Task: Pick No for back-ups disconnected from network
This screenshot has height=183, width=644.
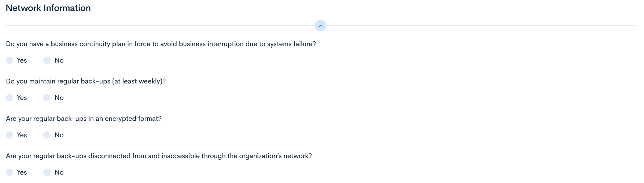Action: [47, 172]
